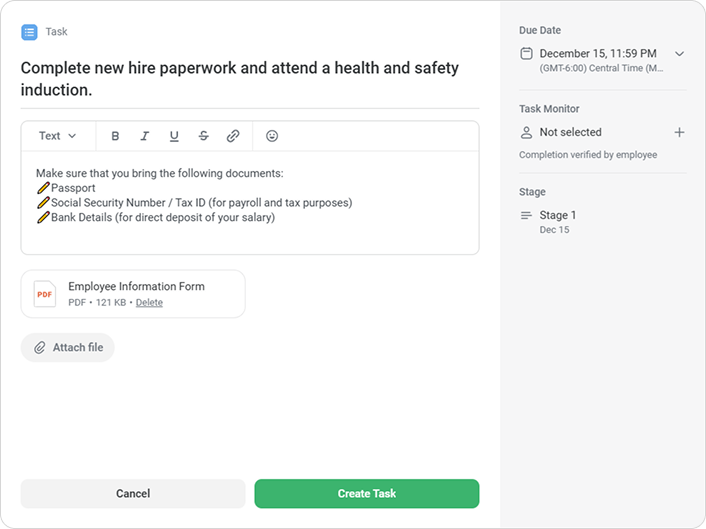The height and width of the screenshot is (529, 706).
Task: Underline the selected text
Action: click(174, 136)
